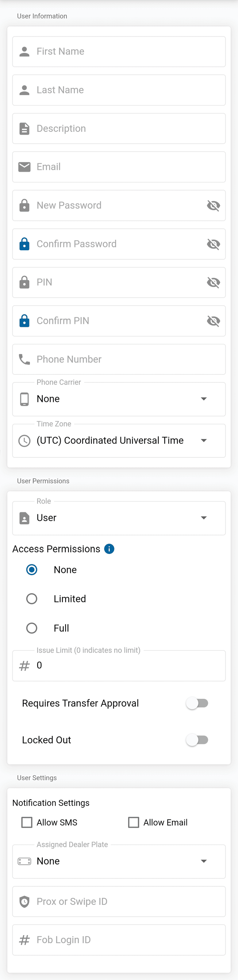Click the Access Permissions info icon
The height and width of the screenshot is (980, 238).
pyautogui.click(x=109, y=549)
